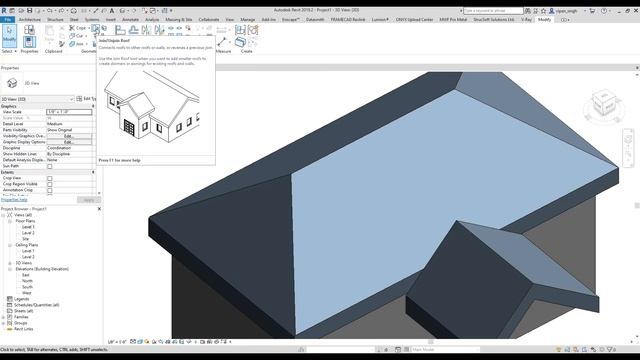The height and width of the screenshot is (360, 640).
Task: Toggle the Properties palette icon
Action: pos(29,42)
